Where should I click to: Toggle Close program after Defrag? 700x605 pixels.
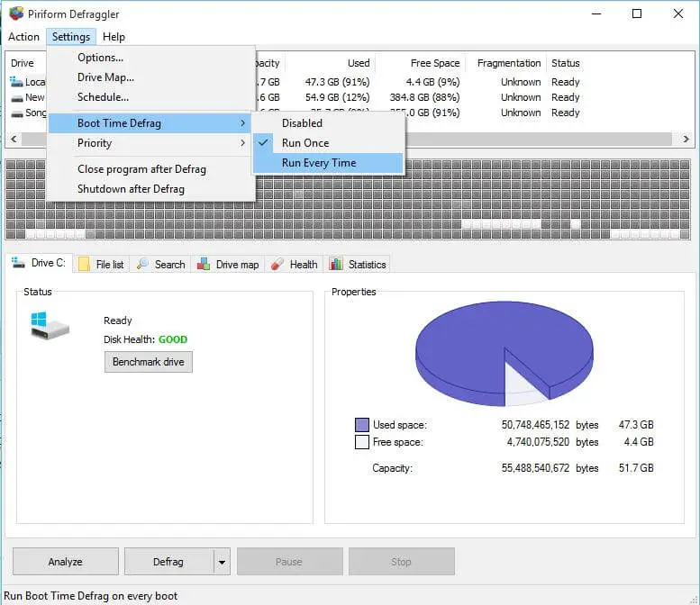click(x=151, y=169)
